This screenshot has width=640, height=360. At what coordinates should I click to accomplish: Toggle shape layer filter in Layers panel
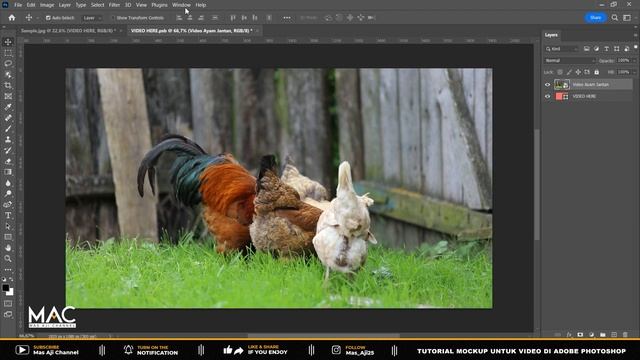point(616,49)
